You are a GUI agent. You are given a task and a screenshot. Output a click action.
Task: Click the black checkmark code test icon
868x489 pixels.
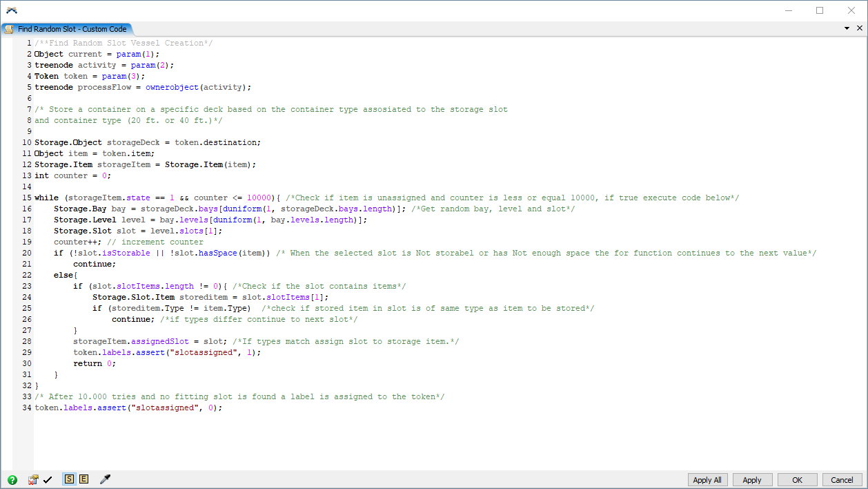[x=48, y=479]
